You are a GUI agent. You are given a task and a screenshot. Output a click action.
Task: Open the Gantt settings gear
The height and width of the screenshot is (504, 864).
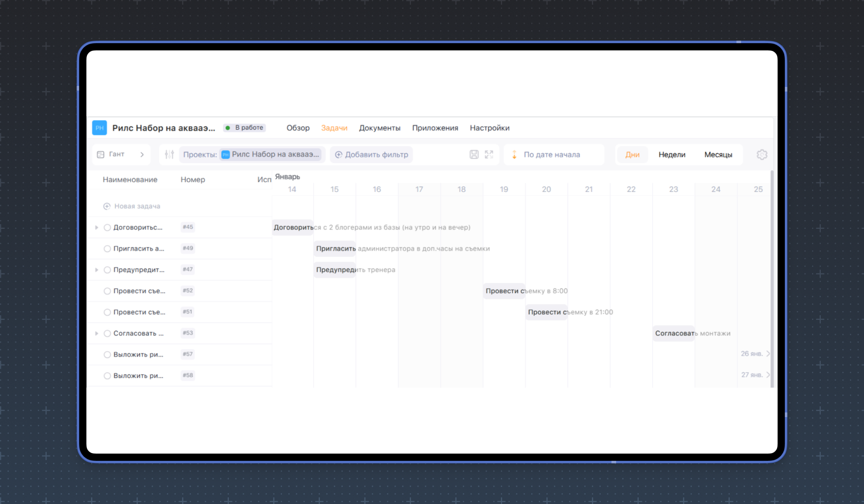tap(762, 154)
